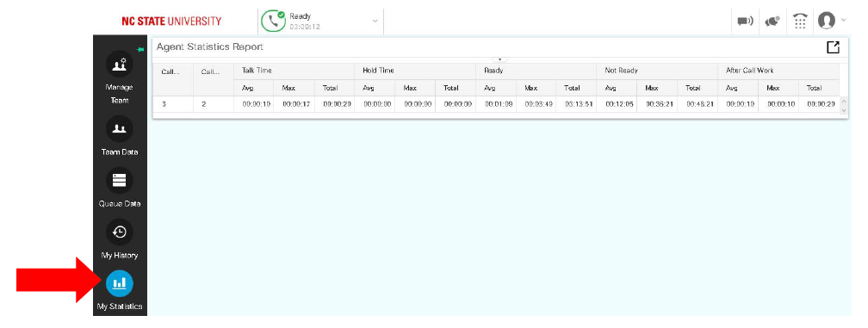Click the NC State University logo

click(x=171, y=22)
